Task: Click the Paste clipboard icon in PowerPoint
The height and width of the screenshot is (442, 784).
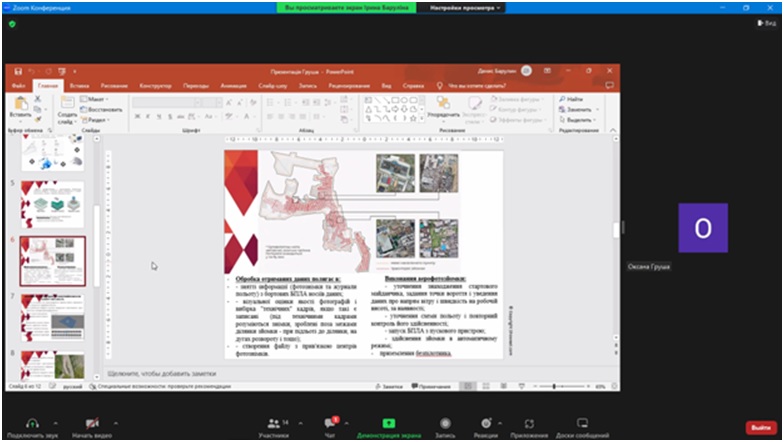Action: click(x=20, y=104)
